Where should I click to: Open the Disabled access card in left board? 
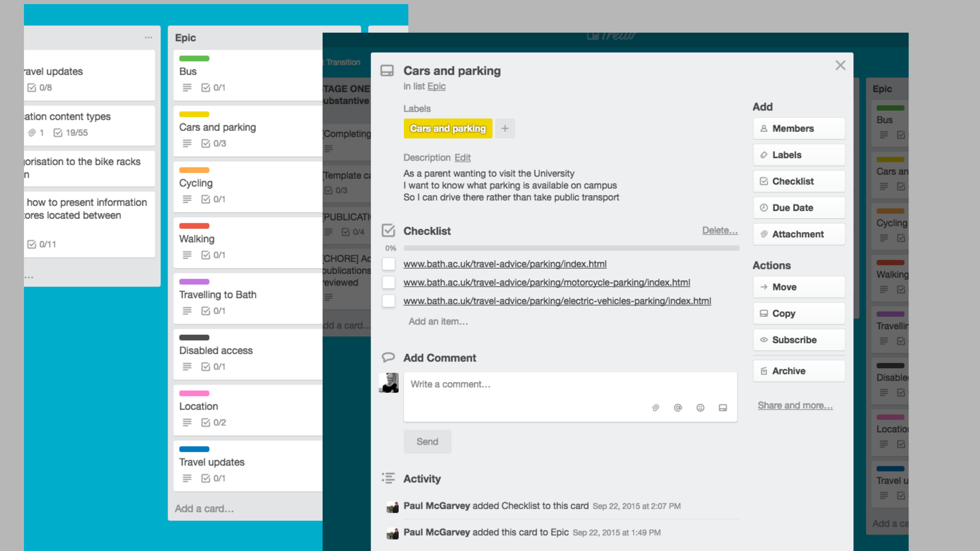click(248, 354)
